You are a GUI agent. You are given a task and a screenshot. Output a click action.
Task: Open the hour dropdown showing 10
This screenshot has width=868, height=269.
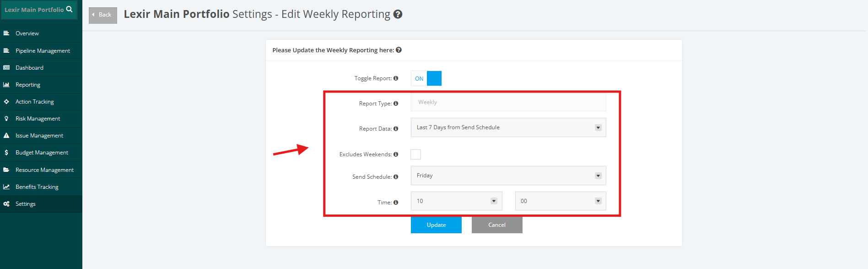coord(457,201)
